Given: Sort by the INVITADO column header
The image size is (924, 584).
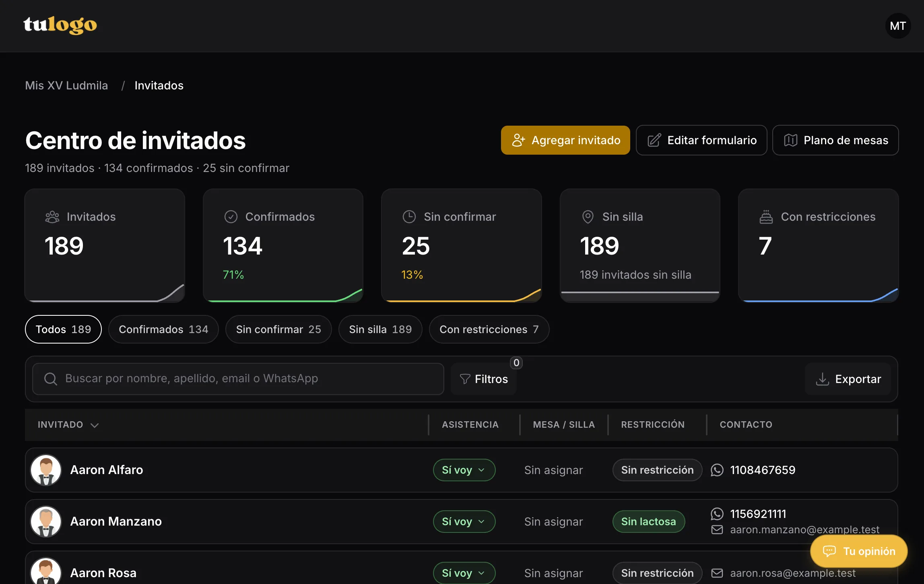Looking at the screenshot, I should [68, 425].
